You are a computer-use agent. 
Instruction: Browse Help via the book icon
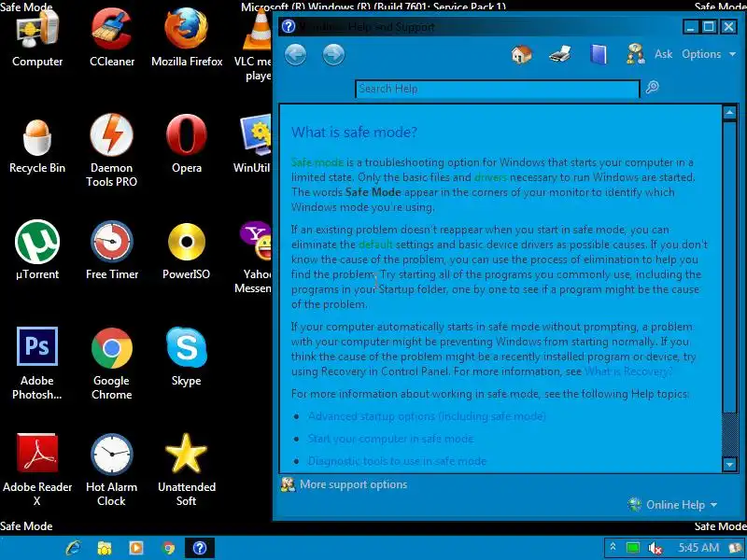(x=599, y=54)
